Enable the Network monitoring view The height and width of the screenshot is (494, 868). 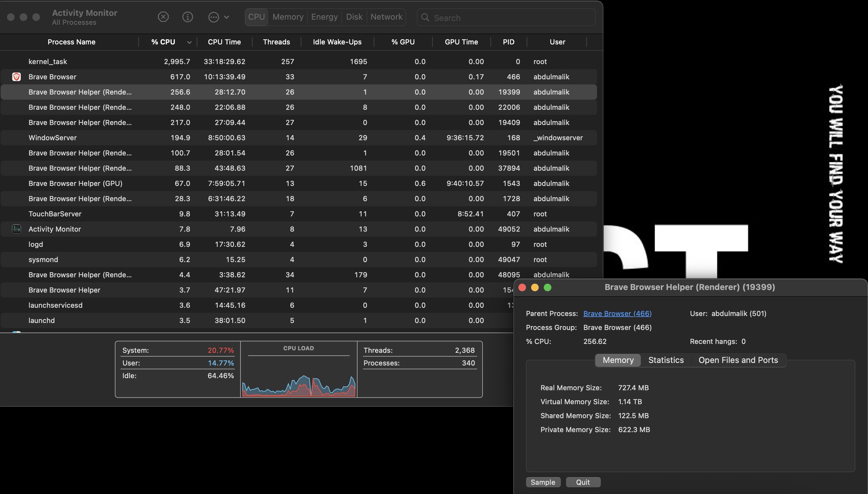(386, 16)
